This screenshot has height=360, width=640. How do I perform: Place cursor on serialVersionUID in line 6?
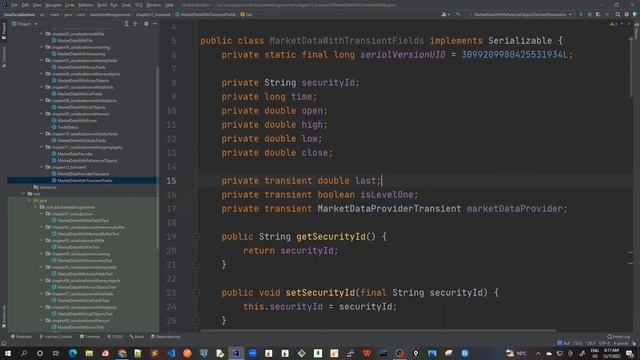[x=402, y=55]
